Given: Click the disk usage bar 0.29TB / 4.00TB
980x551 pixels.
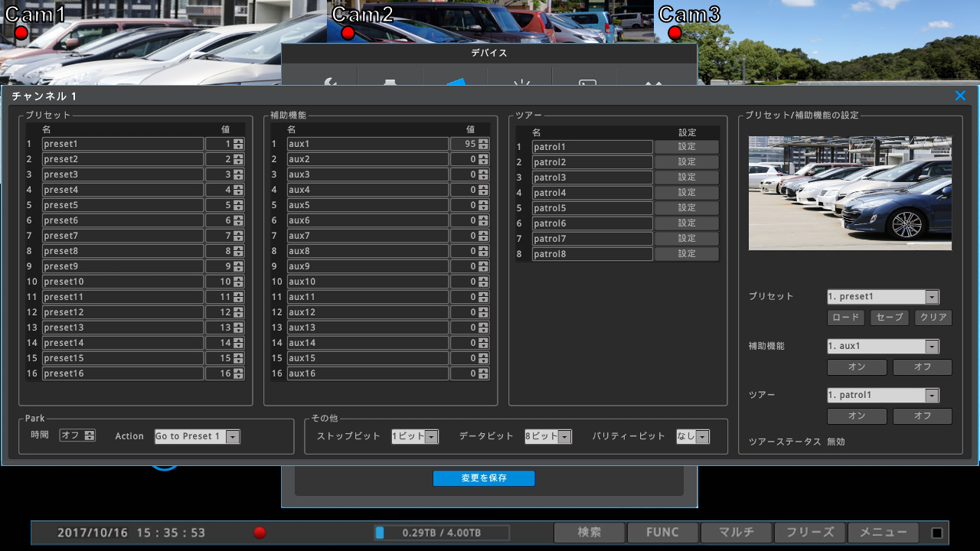Looking at the screenshot, I should coord(442,533).
